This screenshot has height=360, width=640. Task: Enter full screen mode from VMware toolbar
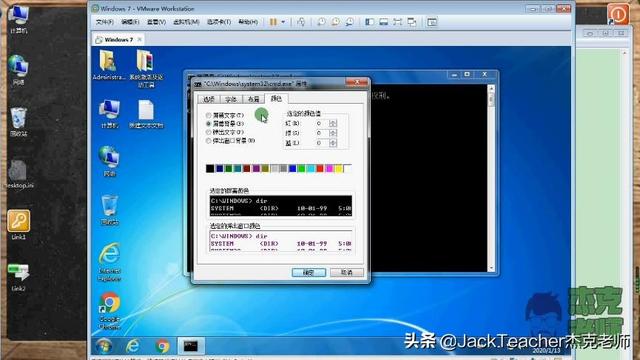coord(398,22)
